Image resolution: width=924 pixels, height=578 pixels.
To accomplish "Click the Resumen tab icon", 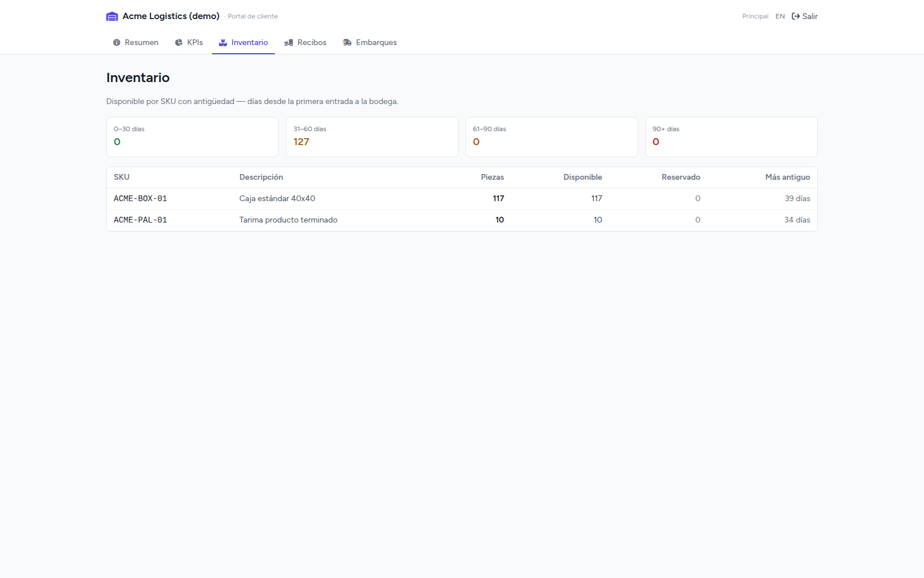I will pyautogui.click(x=117, y=42).
